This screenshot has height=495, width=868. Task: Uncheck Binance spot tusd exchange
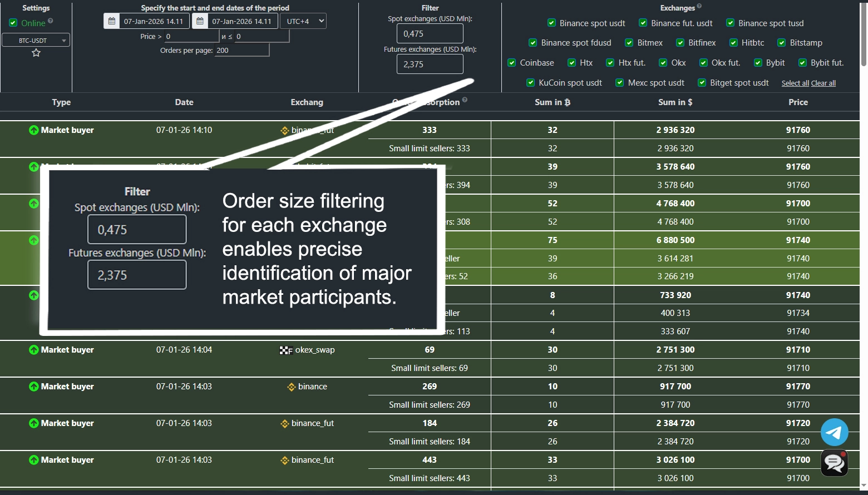(x=730, y=23)
